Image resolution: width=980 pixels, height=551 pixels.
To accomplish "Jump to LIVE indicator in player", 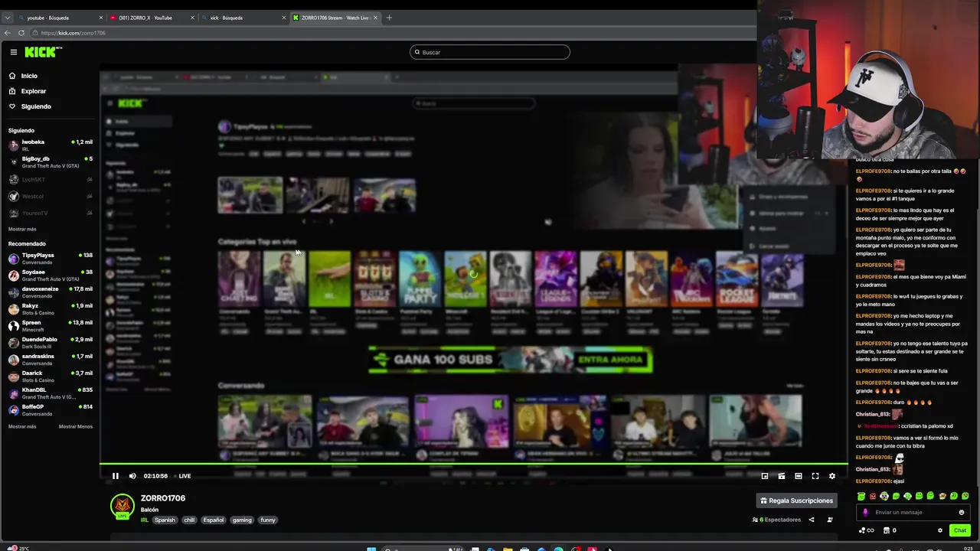I will pos(182,476).
